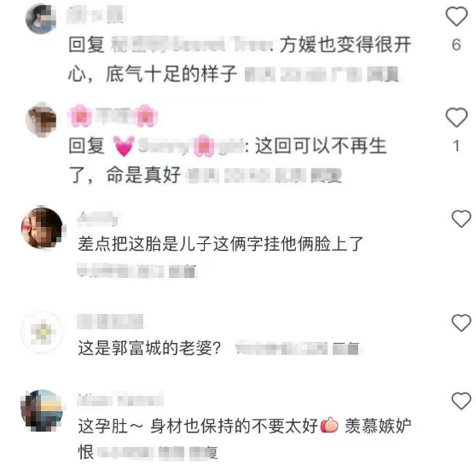Screen dimensions: 476x470
Task: Like the comment asking 这是郭富城的老婆
Action: (461, 322)
